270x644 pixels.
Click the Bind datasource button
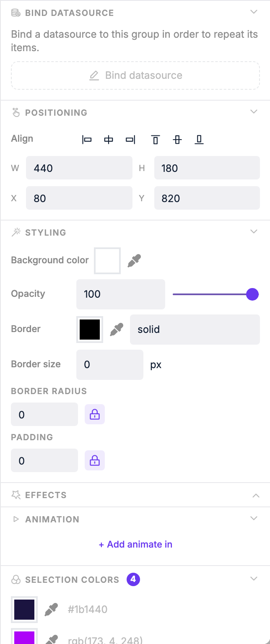135,75
